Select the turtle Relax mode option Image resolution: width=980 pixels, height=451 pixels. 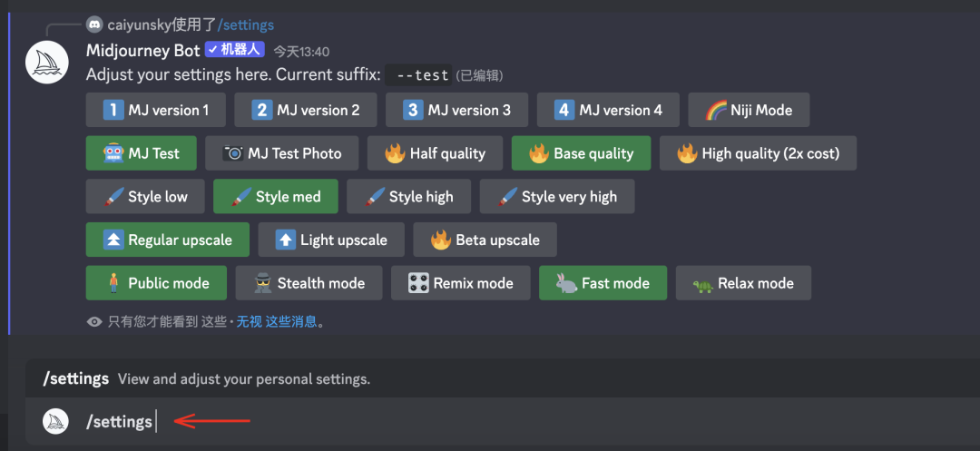(743, 283)
